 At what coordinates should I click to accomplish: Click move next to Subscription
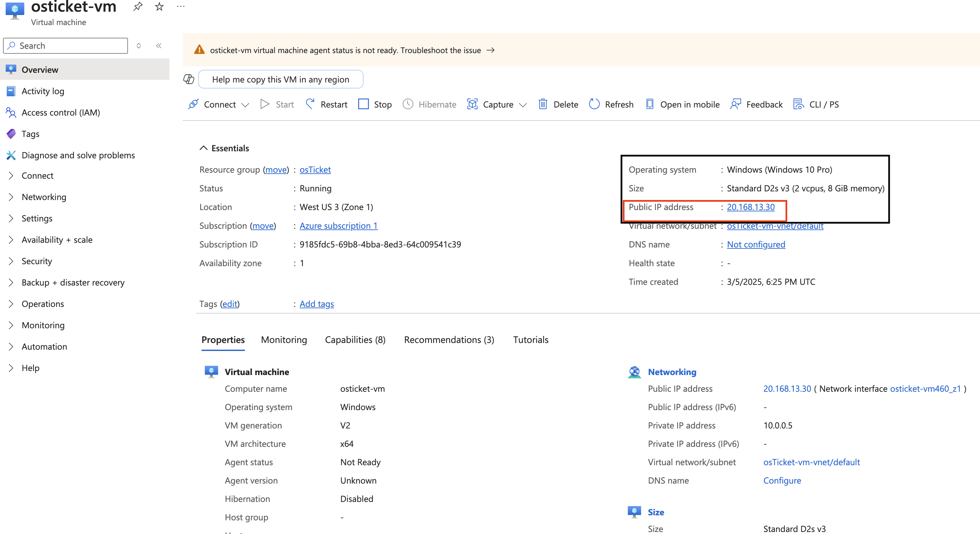263,225
